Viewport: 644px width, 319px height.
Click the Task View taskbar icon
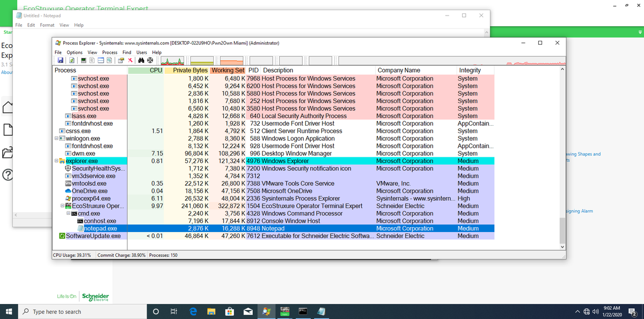(173, 311)
